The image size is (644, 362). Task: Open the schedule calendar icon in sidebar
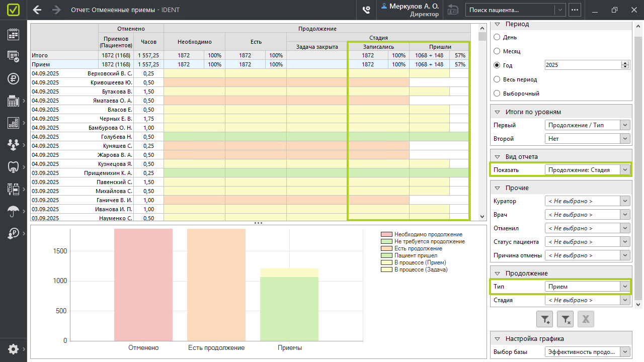pyautogui.click(x=13, y=34)
